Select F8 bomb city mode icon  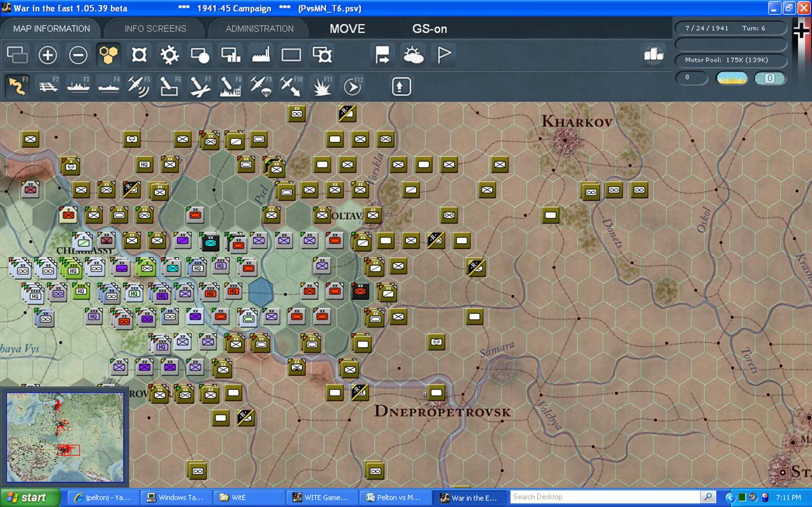pos(231,86)
